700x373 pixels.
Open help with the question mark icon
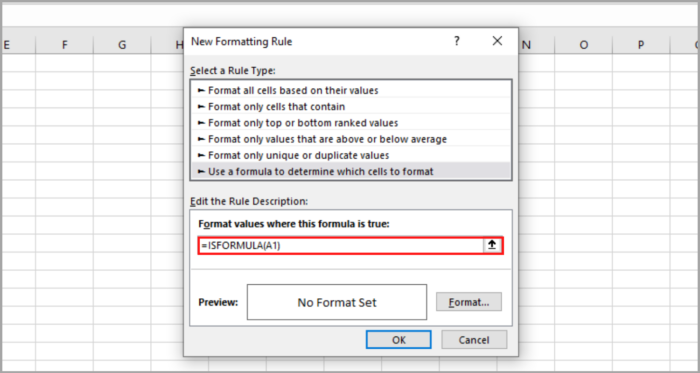coord(456,41)
